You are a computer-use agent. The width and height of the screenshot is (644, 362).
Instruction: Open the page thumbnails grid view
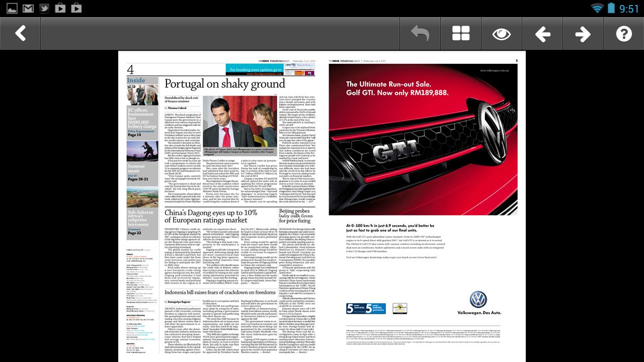click(461, 33)
